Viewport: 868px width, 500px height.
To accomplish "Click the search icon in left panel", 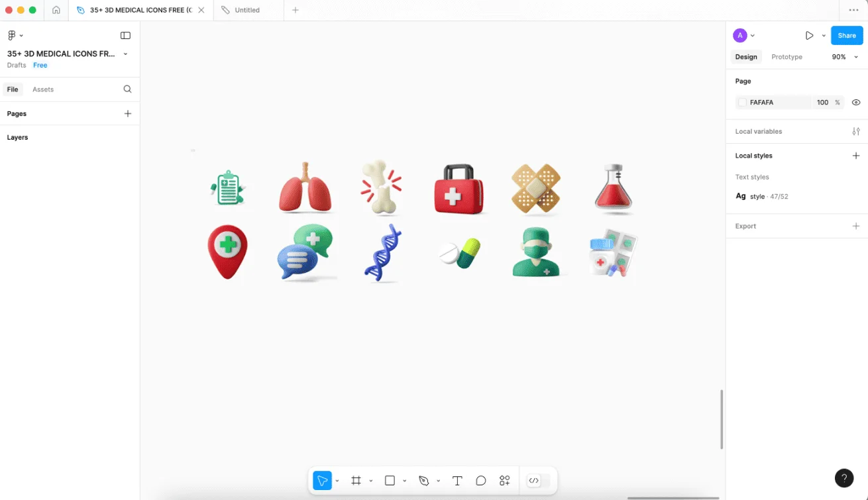I will pyautogui.click(x=127, y=89).
